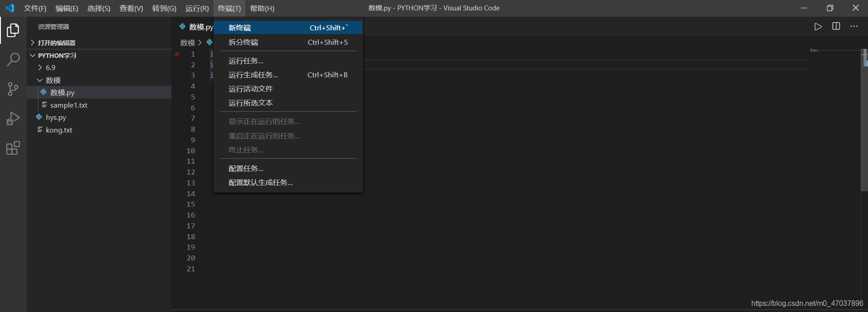Open the 转到(G) menu
The width and height of the screenshot is (868, 312).
[164, 8]
